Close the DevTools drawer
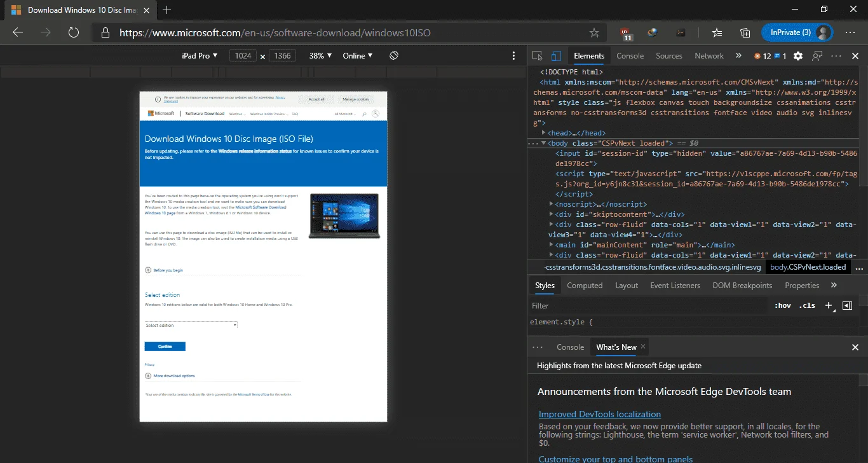This screenshot has height=463, width=868. [x=855, y=347]
